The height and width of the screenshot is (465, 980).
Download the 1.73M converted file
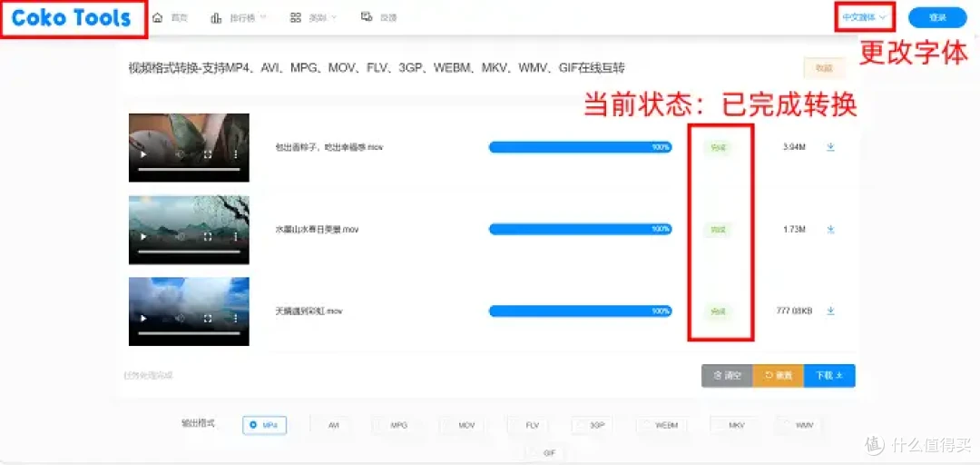coord(830,229)
